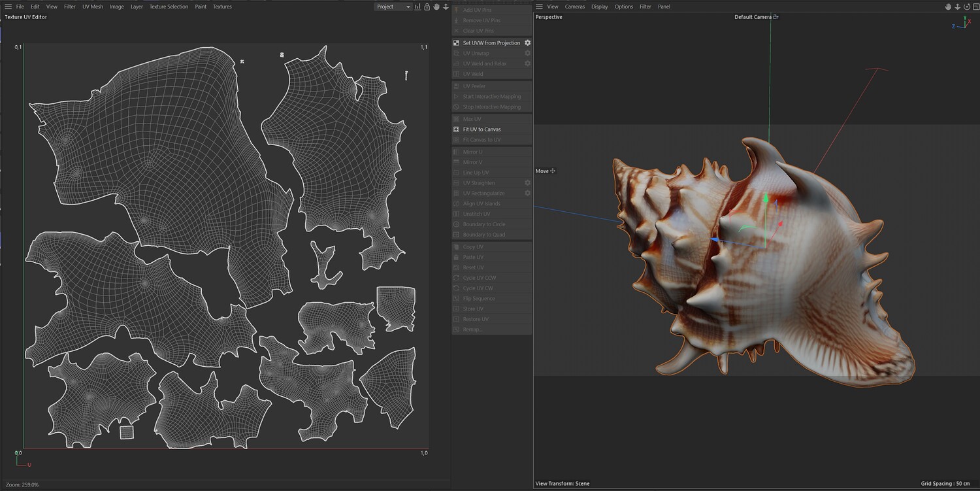Click the Set UVW from Projection settings gear
Image resolution: width=980 pixels, height=491 pixels.
point(527,43)
